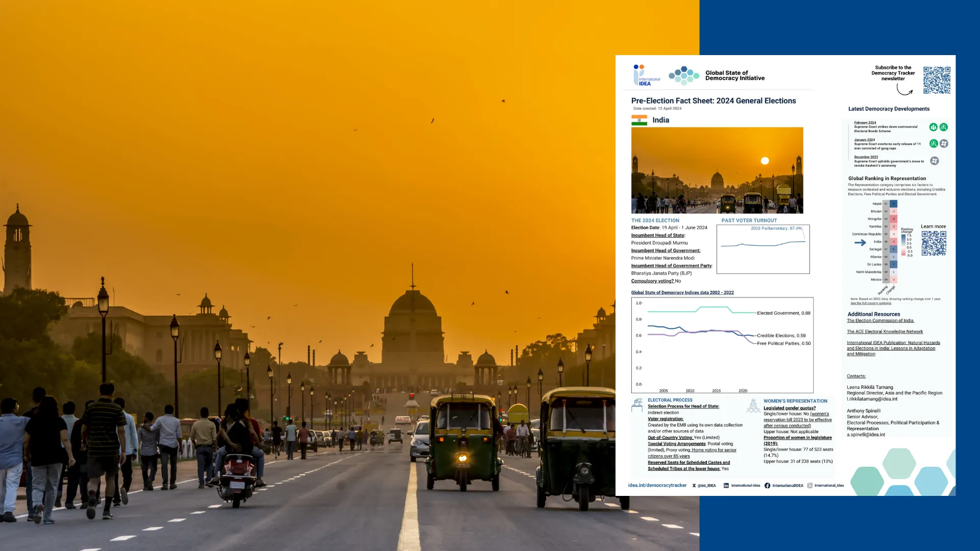Click the Global State of Democracy hexagon logo
Viewport: 980px width, 551px height.
684,75
